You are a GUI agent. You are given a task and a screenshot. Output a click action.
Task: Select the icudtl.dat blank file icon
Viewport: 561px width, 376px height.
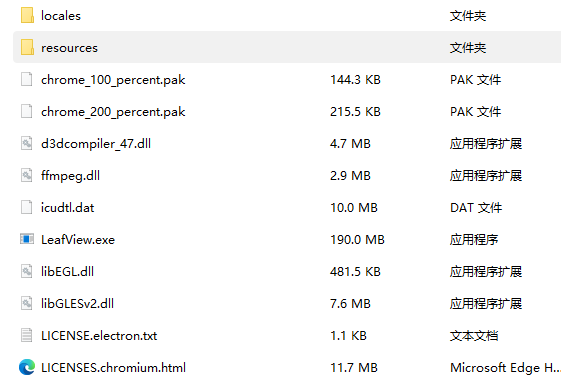pos(26,207)
